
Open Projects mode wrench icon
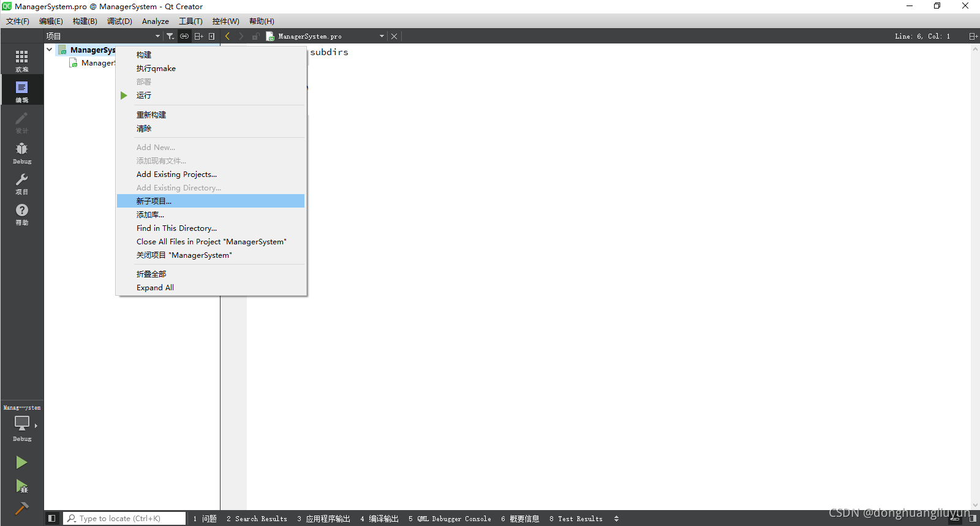point(22,182)
